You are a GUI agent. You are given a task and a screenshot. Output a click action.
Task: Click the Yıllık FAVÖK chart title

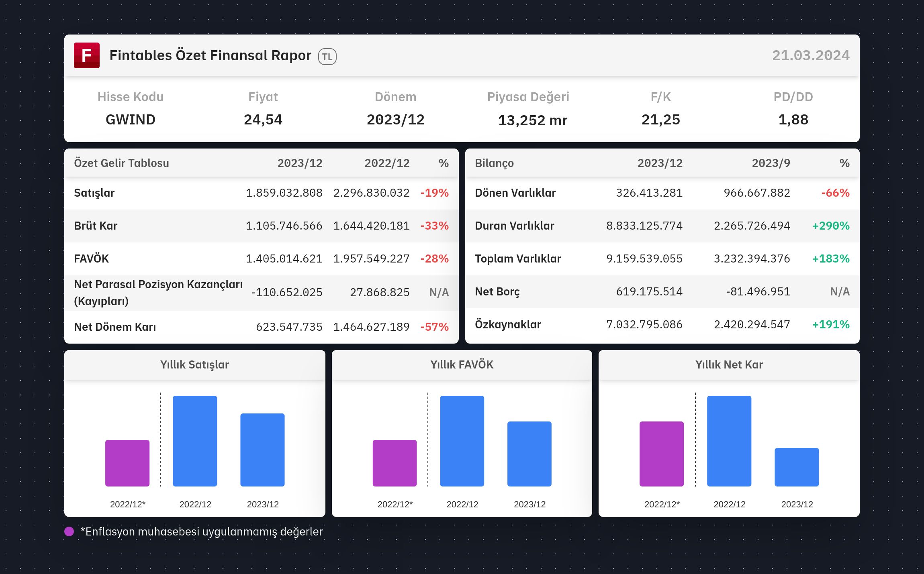pos(462,364)
